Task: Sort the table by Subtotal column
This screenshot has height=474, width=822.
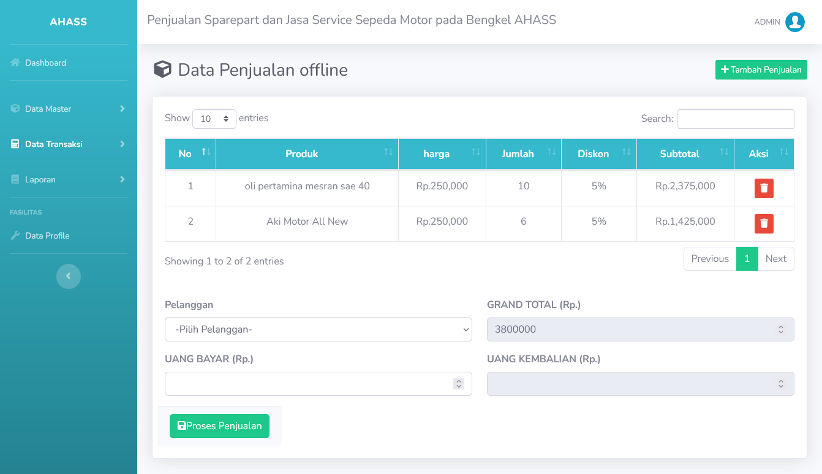Action: (x=685, y=154)
